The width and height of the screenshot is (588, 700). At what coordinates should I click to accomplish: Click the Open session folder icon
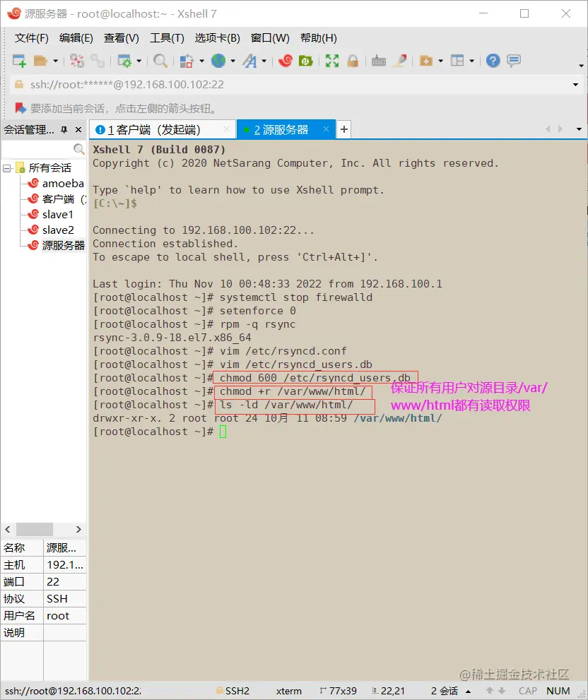tap(40, 60)
